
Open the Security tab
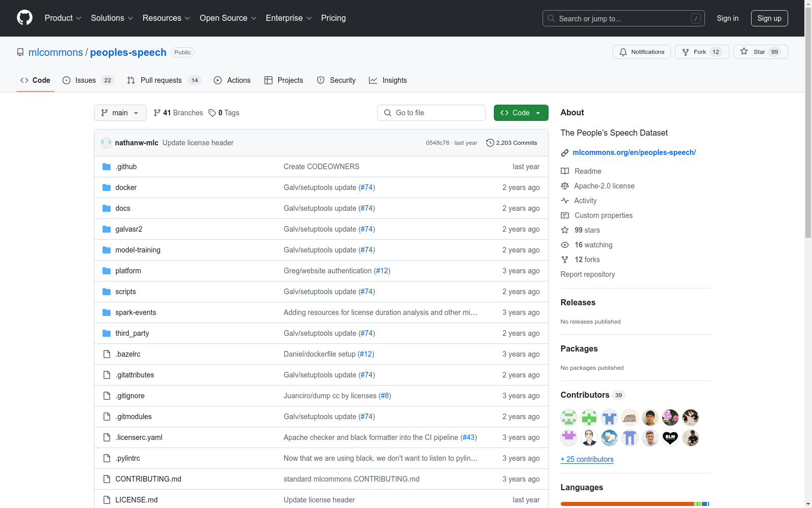point(336,80)
